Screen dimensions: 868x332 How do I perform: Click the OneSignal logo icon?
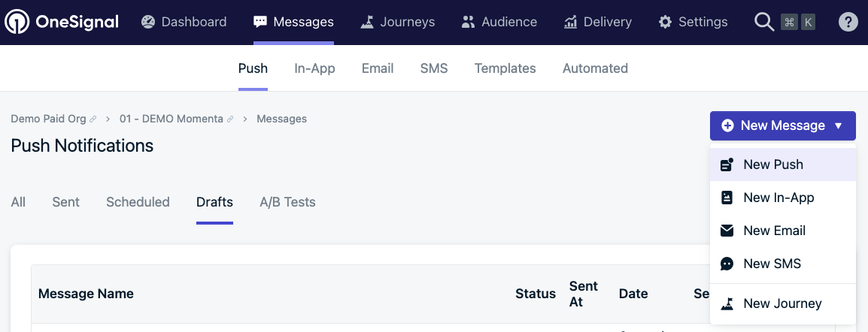coord(17,23)
